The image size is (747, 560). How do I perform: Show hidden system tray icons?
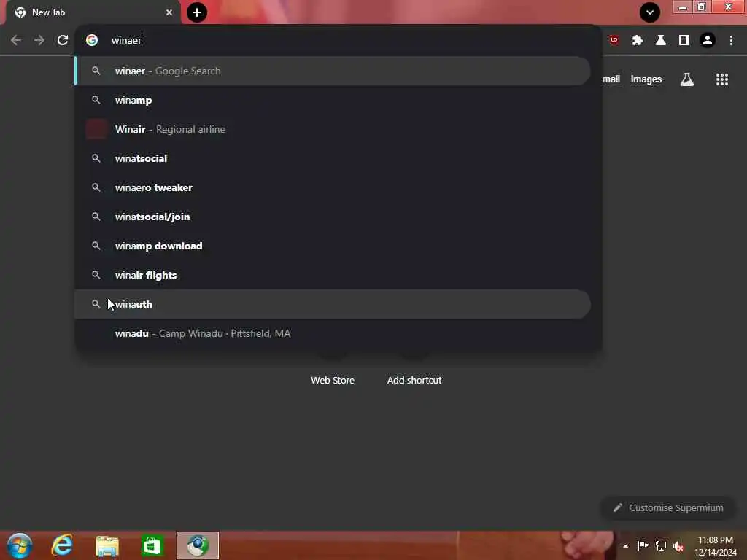coord(625,546)
